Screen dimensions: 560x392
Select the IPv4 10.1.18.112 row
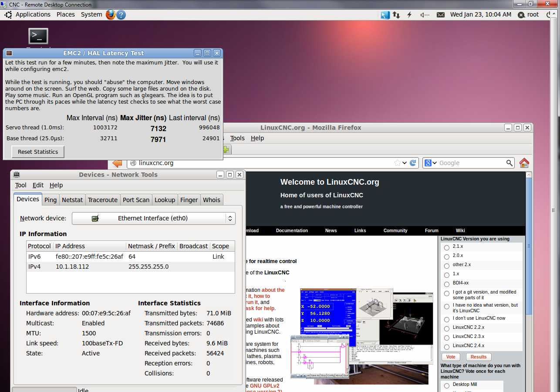[131, 267]
